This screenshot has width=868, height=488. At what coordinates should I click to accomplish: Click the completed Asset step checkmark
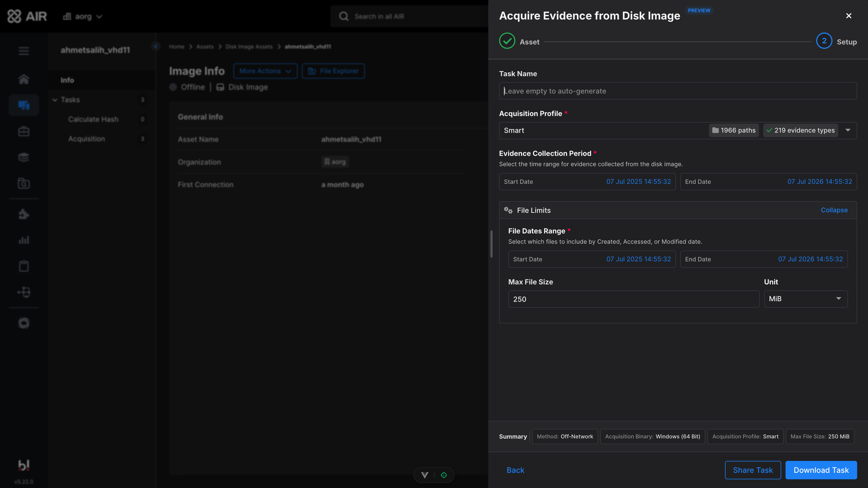tap(507, 41)
